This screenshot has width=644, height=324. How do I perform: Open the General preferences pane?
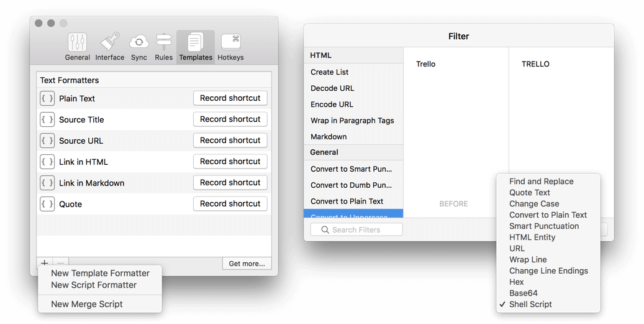(x=78, y=47)
